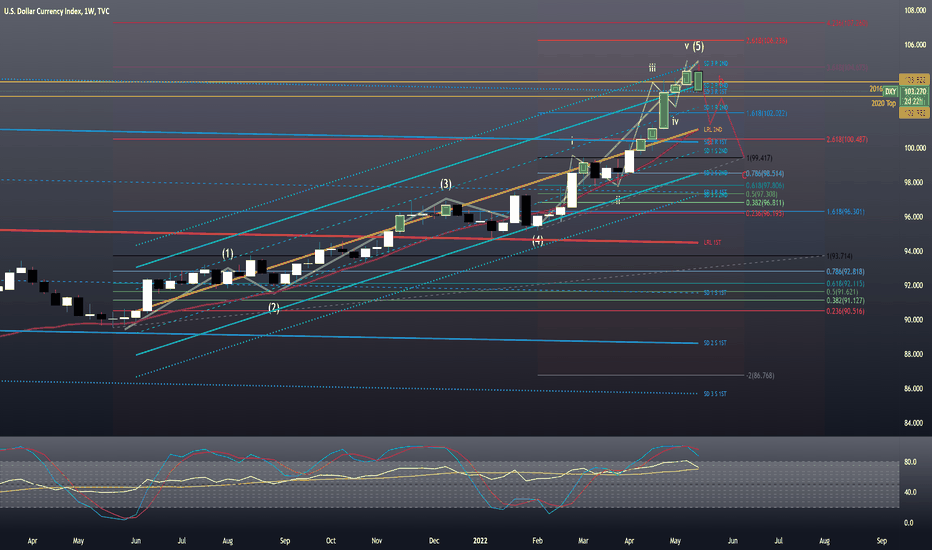Select the 106.000 price axis label
The image size is (932, 550).
915,45
